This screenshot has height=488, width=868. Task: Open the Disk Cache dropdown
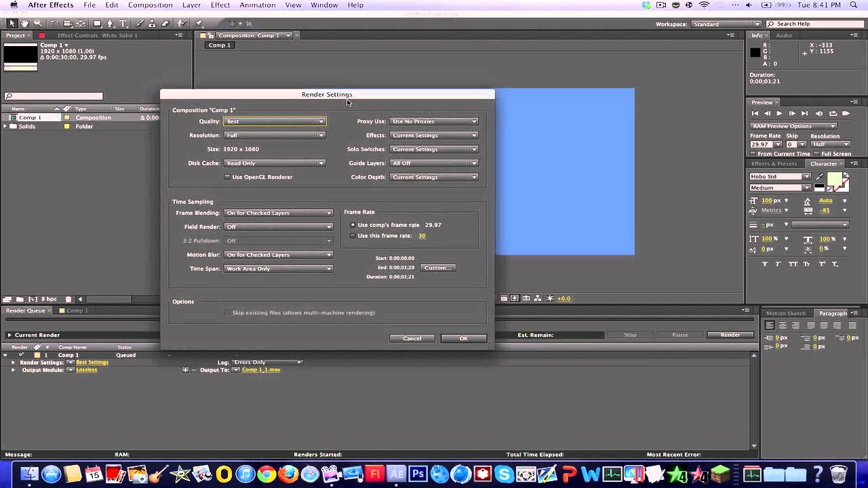(275, 163)
